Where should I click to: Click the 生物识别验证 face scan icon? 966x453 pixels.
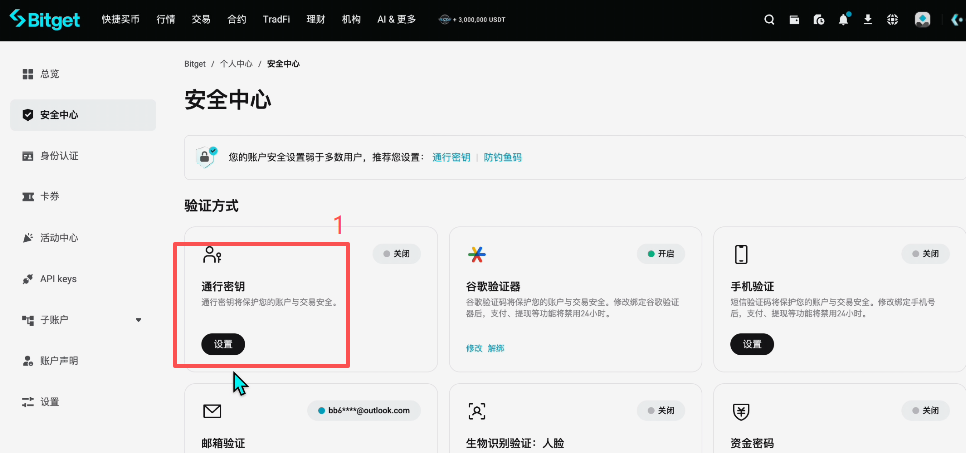click(477, 411)
